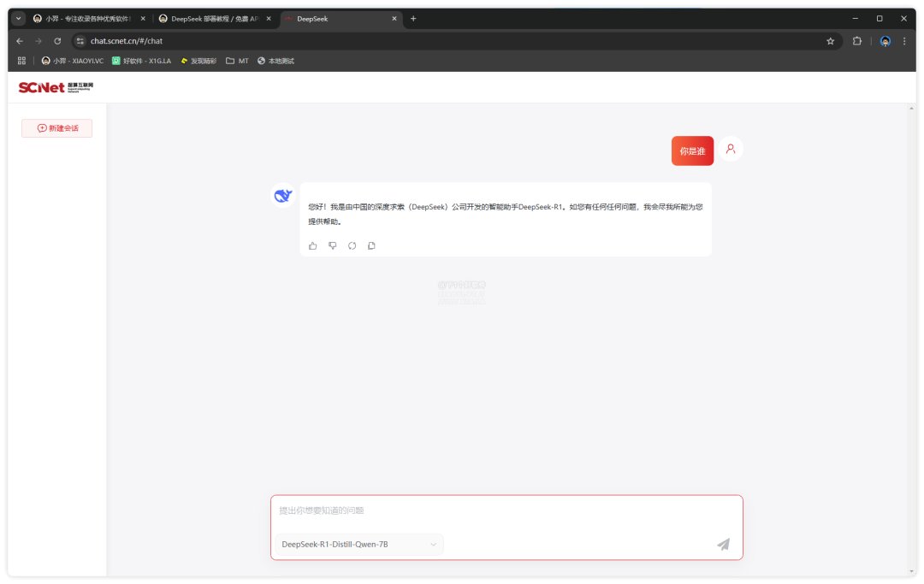Click the page vertical scrollbar up arrow

(x=912, y=109)
